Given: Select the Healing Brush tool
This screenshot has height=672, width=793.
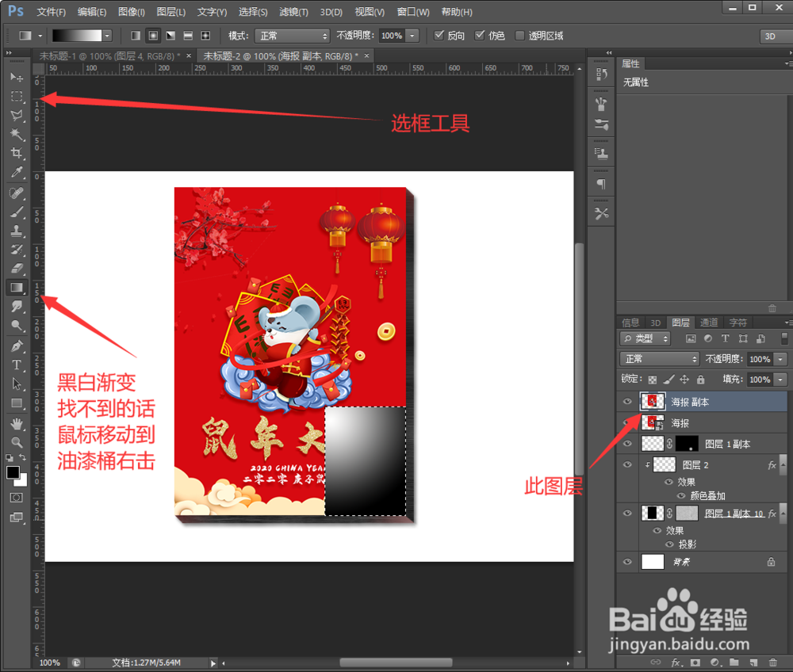Looking at the screenshot, I should point(17,193).
